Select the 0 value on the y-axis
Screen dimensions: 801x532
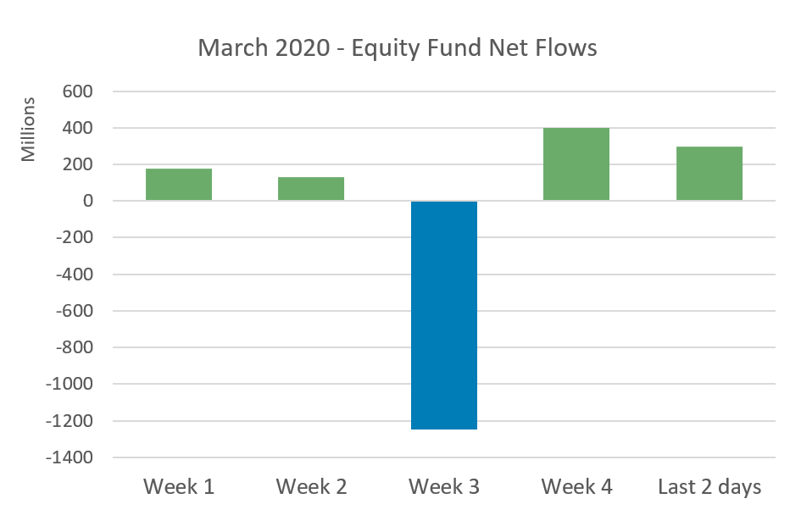click(x=87, y=202)
